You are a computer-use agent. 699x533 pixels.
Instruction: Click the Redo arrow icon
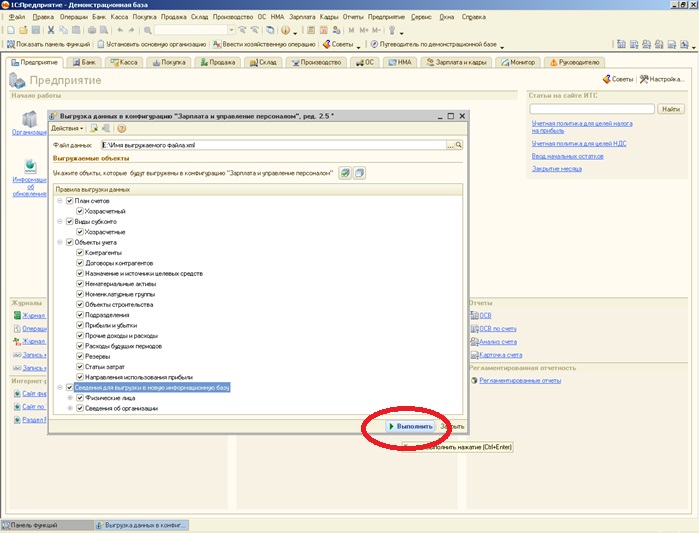click(x=132, y=30)
